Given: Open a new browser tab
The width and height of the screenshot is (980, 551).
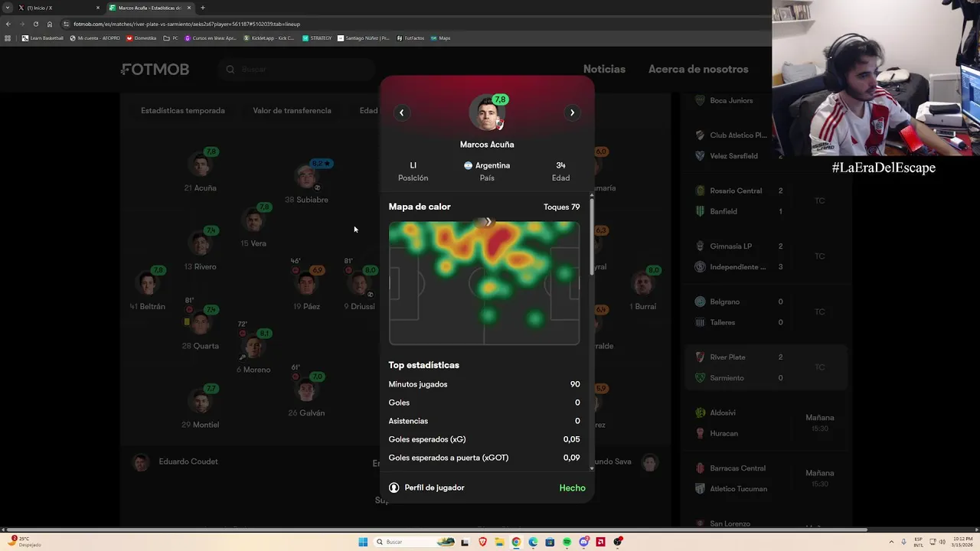Looking at the screenshot, I should click(x=203, y=8).
